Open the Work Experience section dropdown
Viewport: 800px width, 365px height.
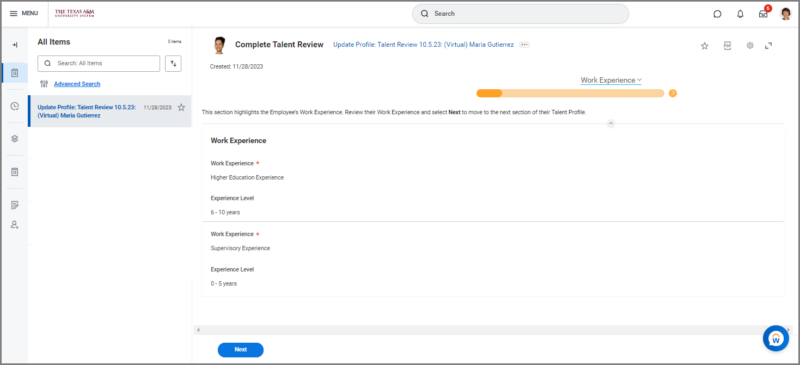tap(611, 80)
